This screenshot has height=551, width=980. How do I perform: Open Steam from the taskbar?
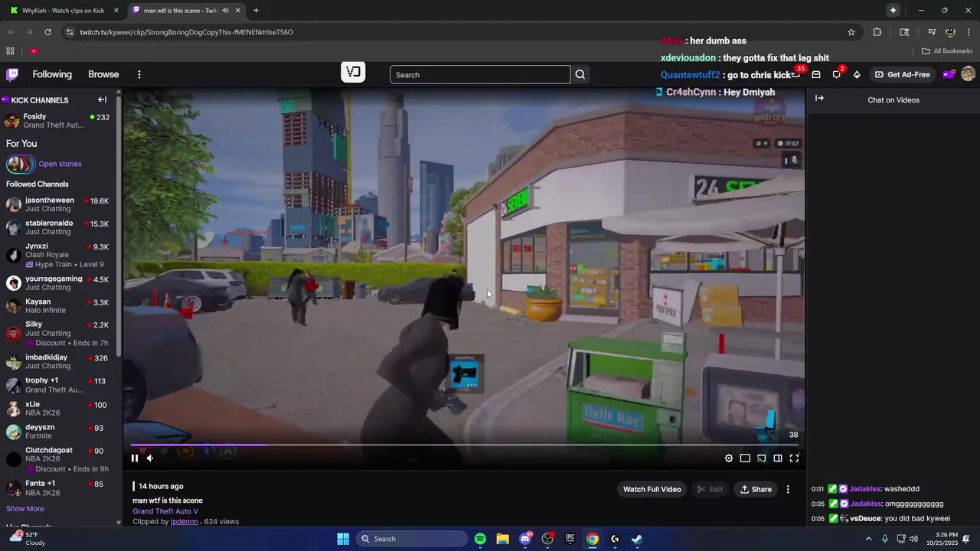click(637, 539)
